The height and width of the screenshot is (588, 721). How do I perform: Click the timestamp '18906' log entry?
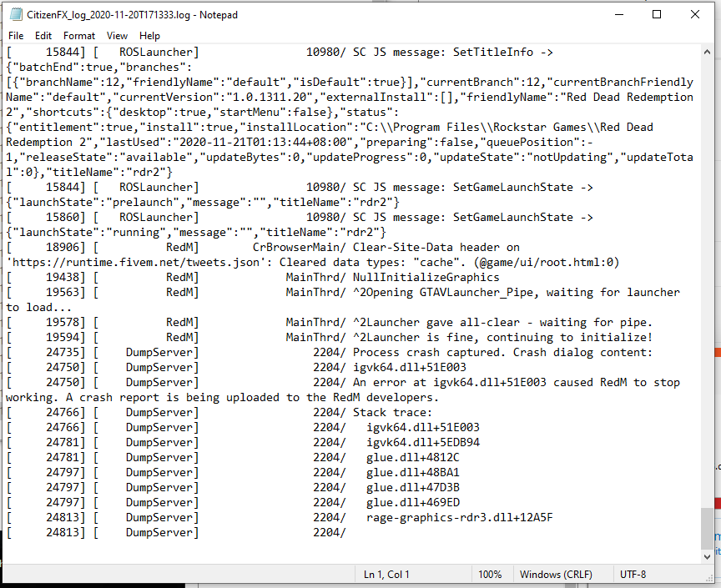click(x=62, y=248)
